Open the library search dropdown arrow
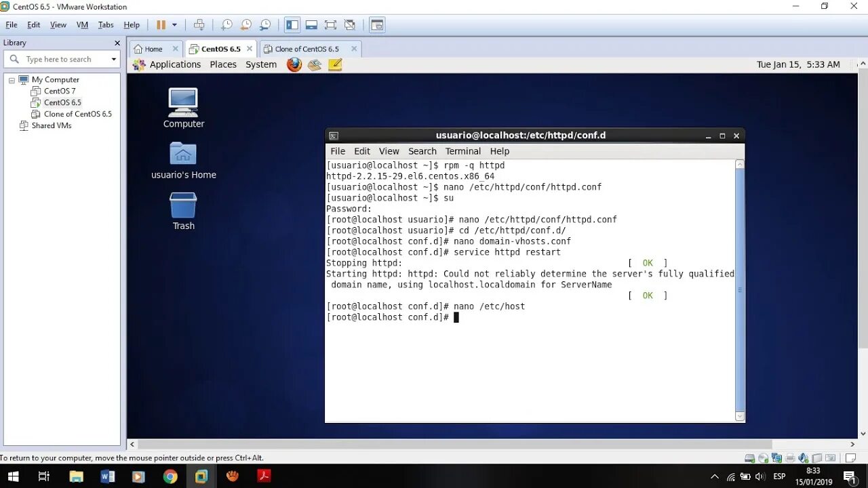 point(114,60)
